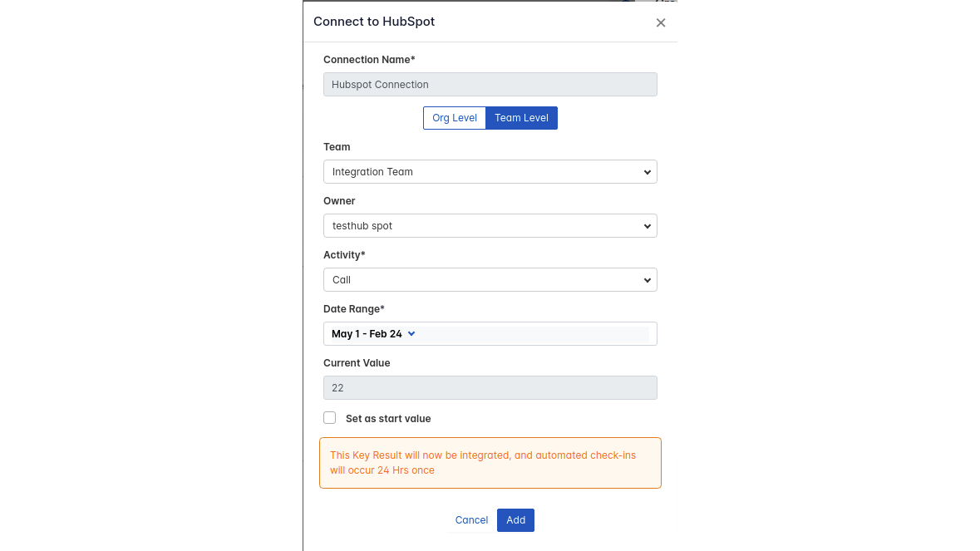Click the automated check-ins notice

(x=490, y=463)
